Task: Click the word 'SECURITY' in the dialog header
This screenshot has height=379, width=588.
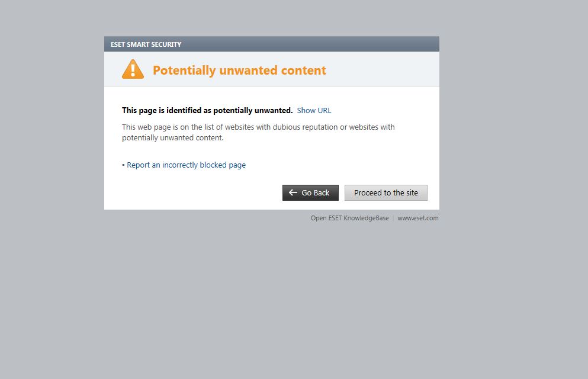Action: click(x=166, y=44)
